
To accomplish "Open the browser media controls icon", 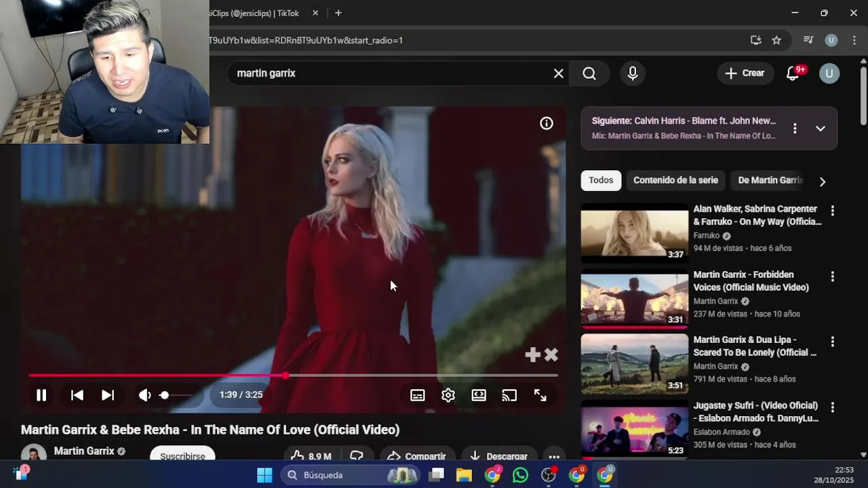I will tap(808, 40).
